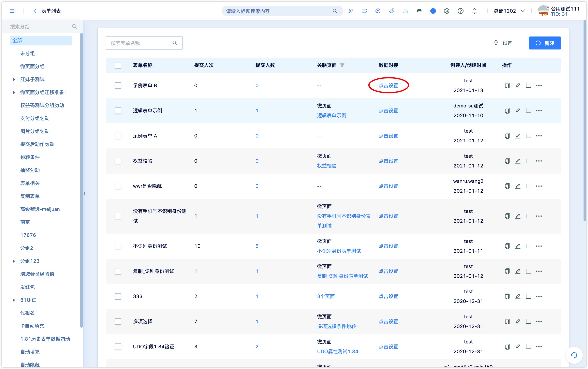This screenshot has width=588, height=369.
Task: Select the 全部 group
Action: (41, 41)
